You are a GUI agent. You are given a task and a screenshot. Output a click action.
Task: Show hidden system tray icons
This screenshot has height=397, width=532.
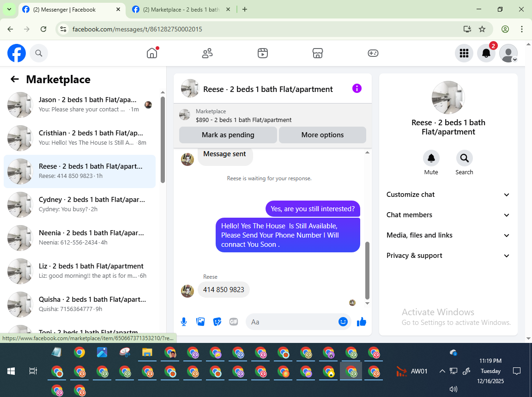coord(442,371)
